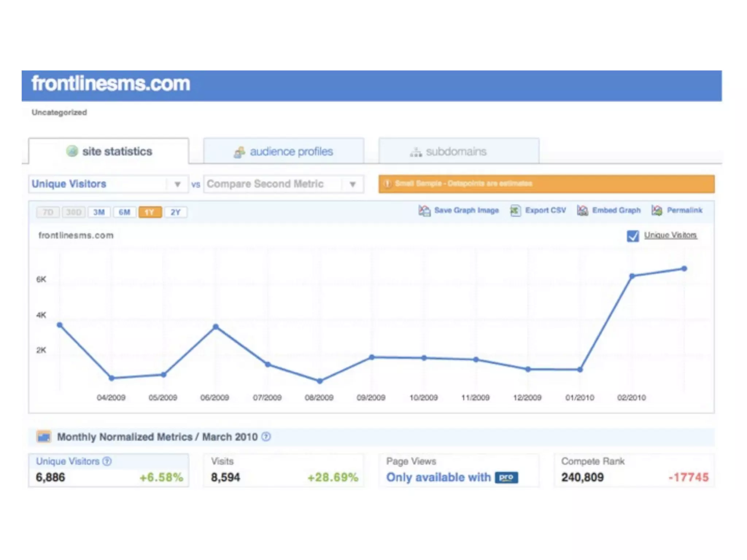
Task: Switch the graph to 6M range
Action: (124, 212)
